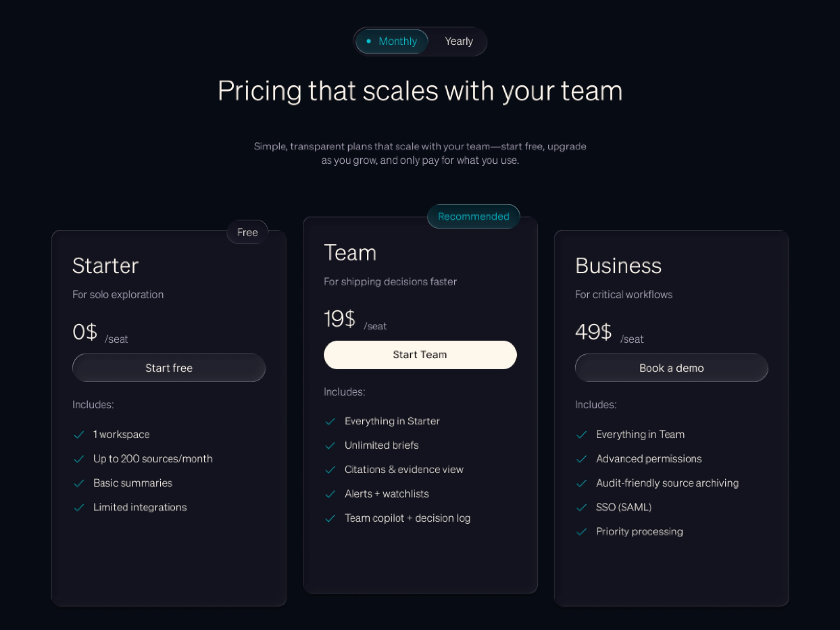840x630 pixels.
Task: Click checkmark next to SSO (SAML)
Action: click(x=582, y=507)
